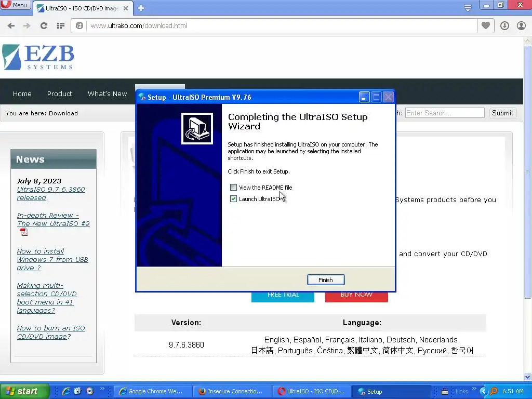Open the Windows start menu
The image size is (532, 399).
(x=24, y=391)
